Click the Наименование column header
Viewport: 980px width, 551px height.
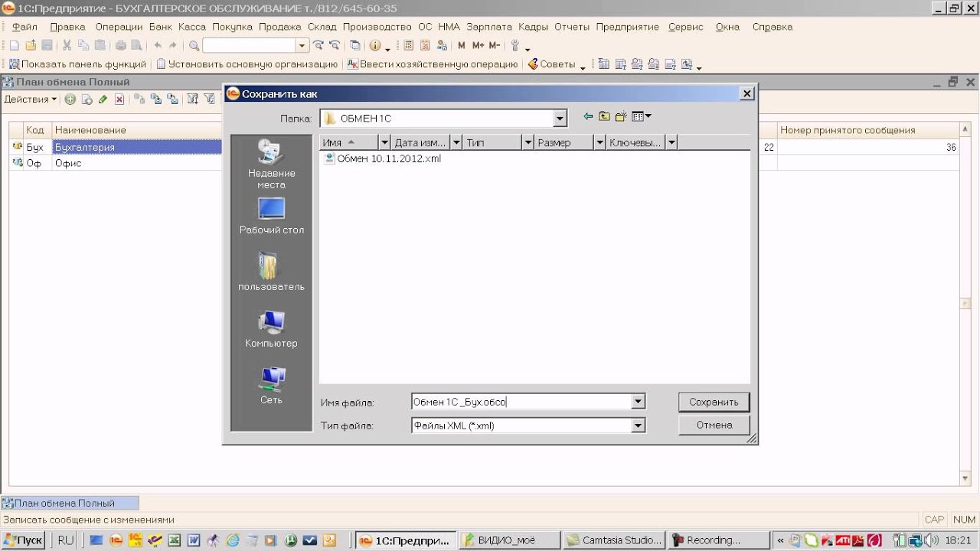click(137, 130)
